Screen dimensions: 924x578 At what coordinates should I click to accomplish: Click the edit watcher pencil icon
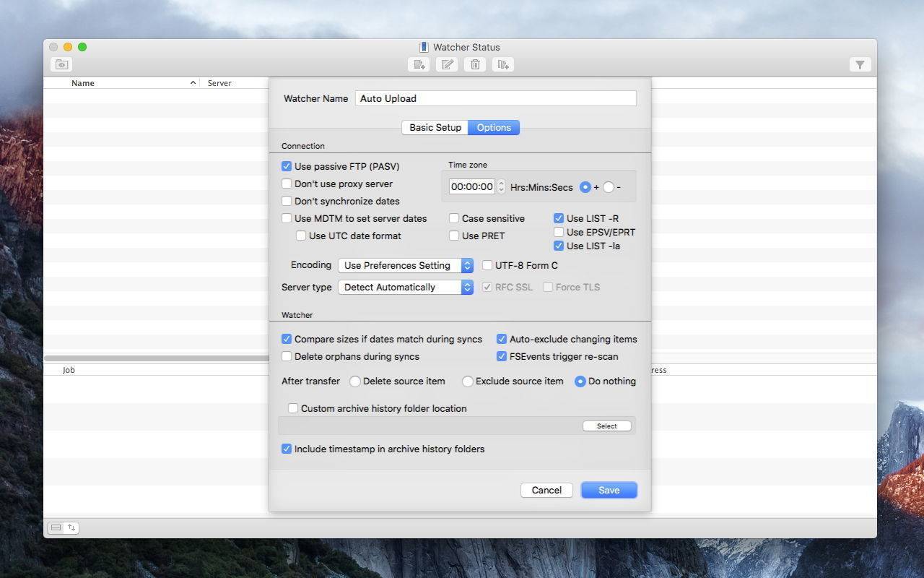coord(448,65)
